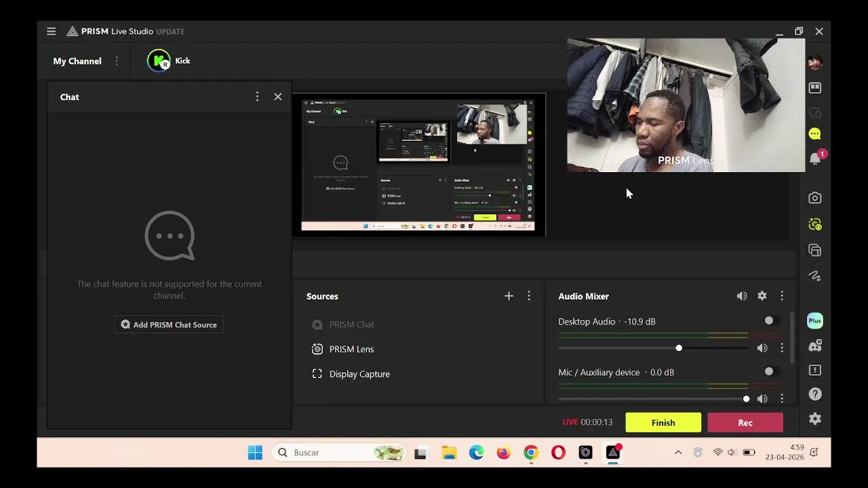
Task: Click Add PRISM Chat Source button
Action: (x=169, y=325)
